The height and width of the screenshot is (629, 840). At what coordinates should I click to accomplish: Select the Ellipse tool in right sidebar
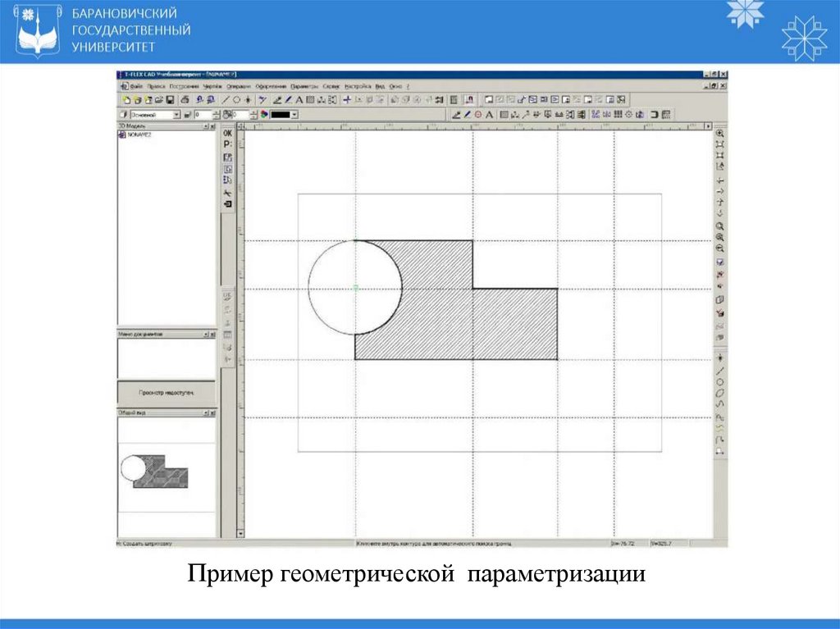click(720, 394)
